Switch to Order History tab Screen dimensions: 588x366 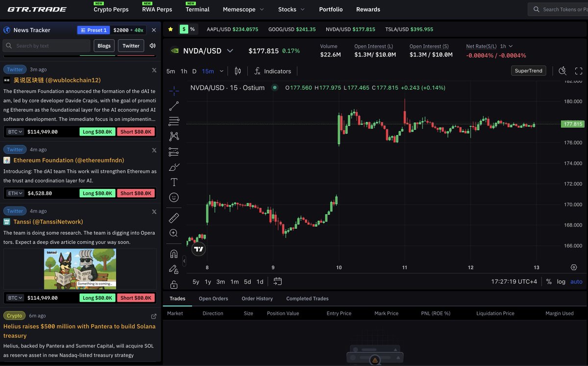pyautogui.click(x=257, y=298)
